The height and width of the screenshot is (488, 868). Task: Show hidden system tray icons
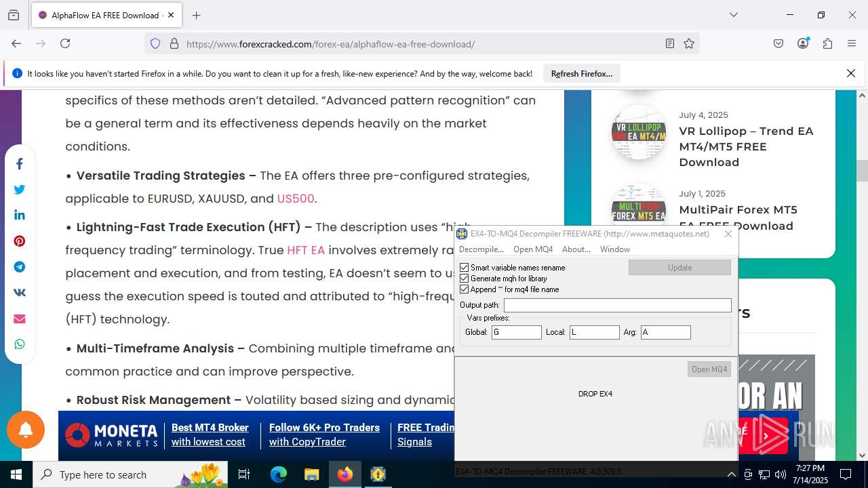pos(732,474)
